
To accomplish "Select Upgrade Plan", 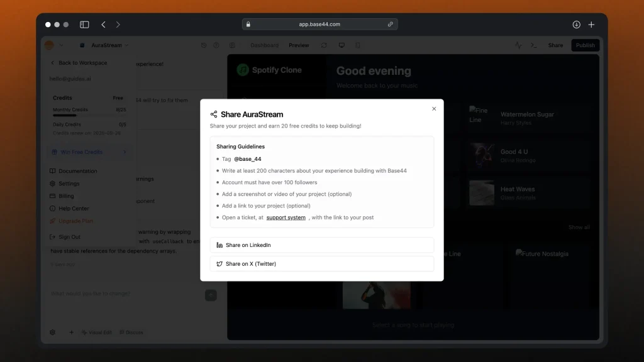I will [72, 221].
